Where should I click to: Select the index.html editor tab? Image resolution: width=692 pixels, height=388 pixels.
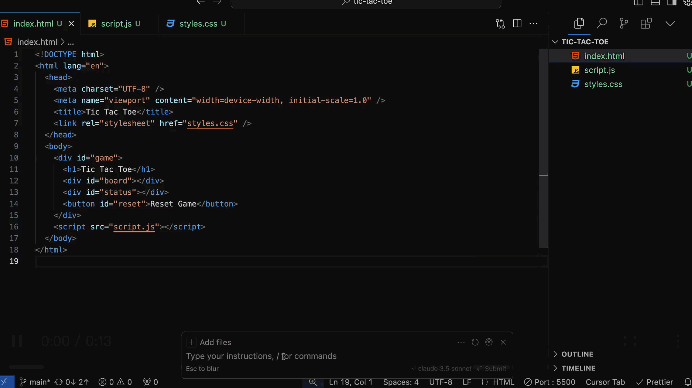coord(33,24)
